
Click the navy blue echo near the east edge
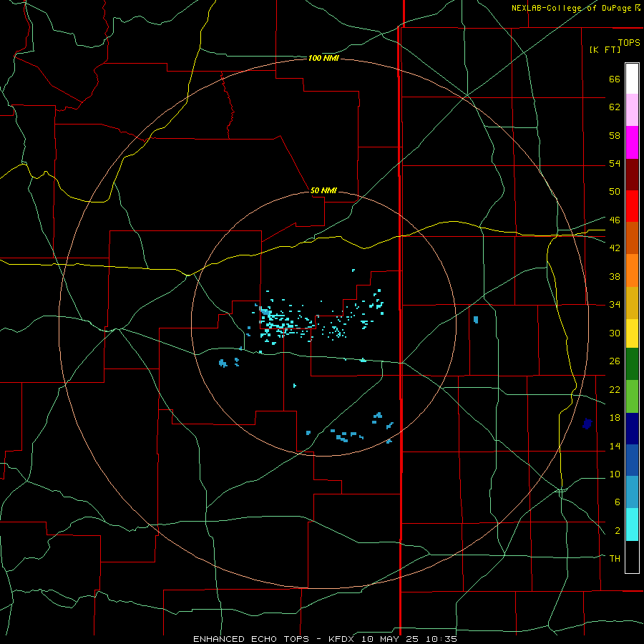tap(587, 424)
